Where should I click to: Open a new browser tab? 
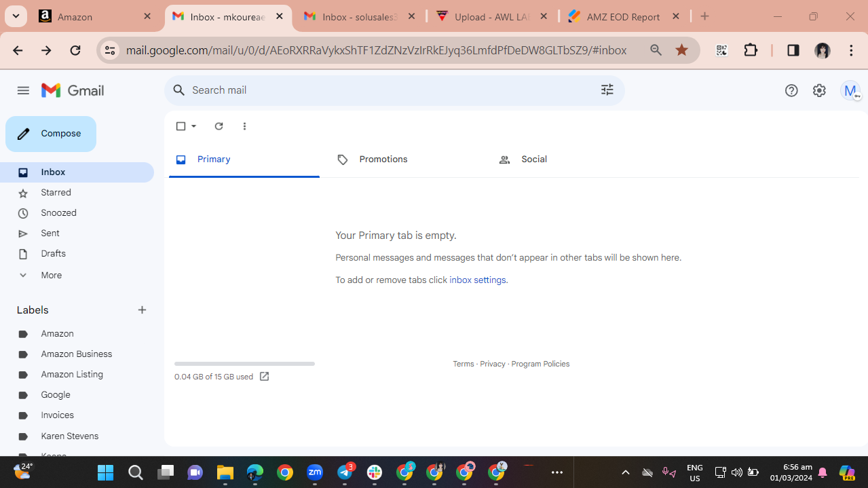pos(704,16)
